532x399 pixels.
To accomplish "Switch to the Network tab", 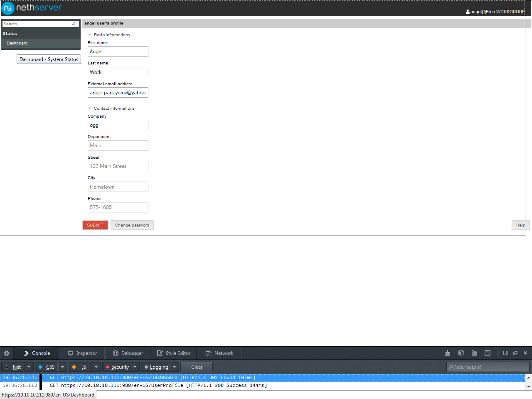I will tap(219, 353).
